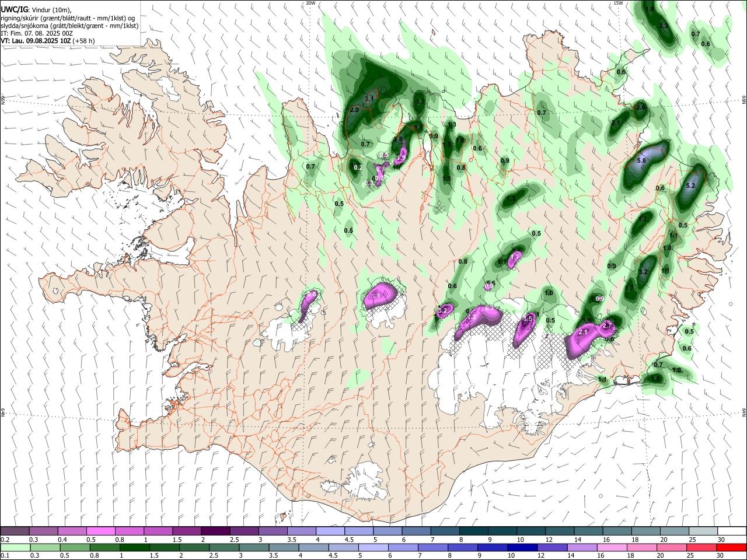Select the 3.2 precipitation value in the east
Image resolution: width=747 pixels, height=560 pixels.
tap(644, 272)
